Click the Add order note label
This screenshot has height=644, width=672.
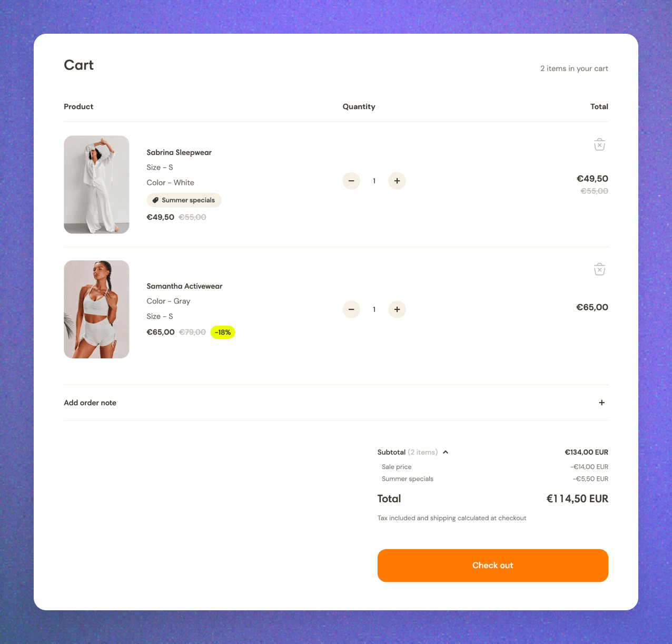[x=90, y=403]
